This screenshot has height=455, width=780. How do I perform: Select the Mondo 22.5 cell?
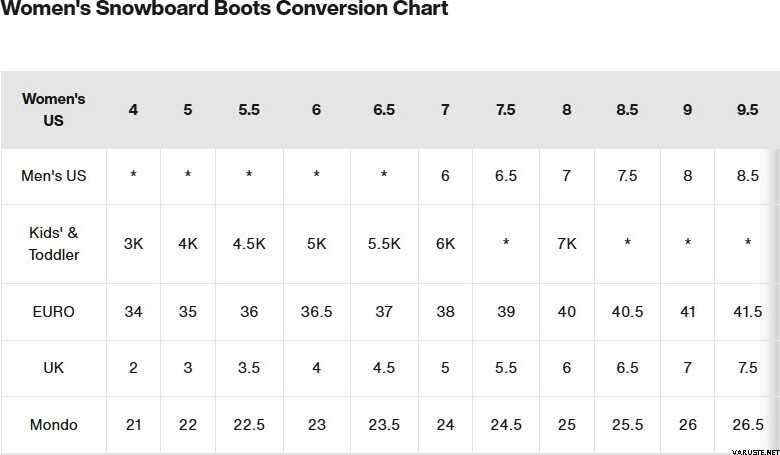coord(249,425)
